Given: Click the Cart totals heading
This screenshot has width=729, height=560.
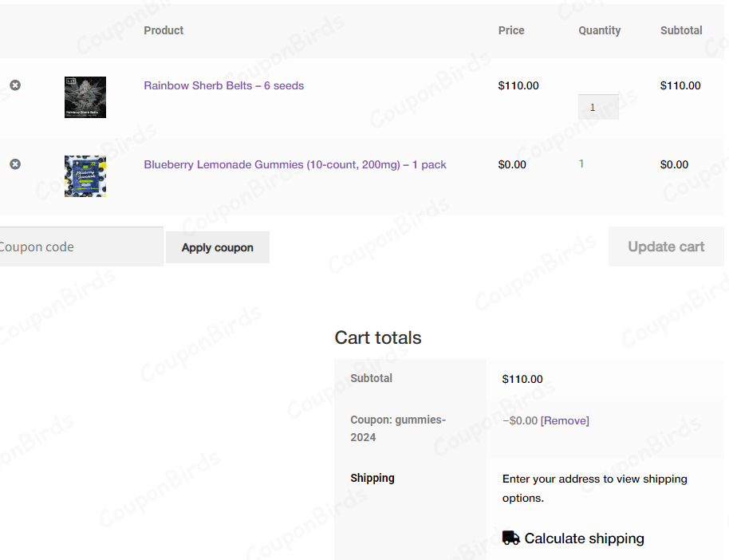Looking at the screenshot, I should point(378,337).
